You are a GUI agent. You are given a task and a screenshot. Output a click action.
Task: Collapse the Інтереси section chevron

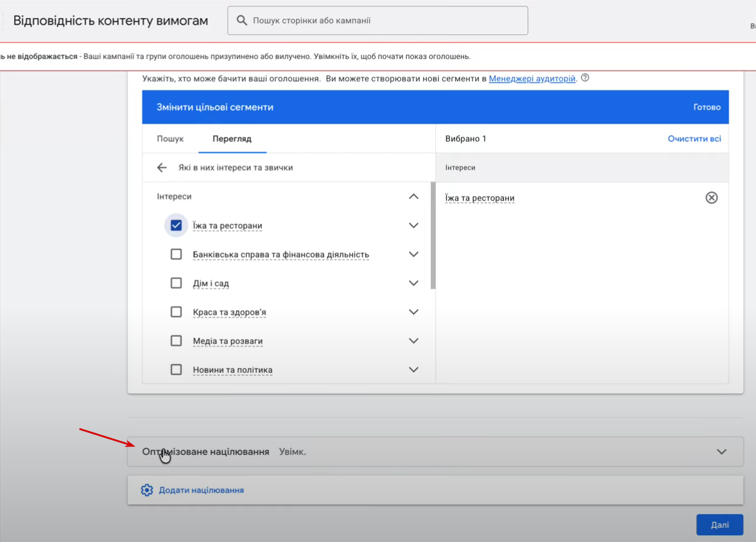pyautogui.click(x=413, y=197)
